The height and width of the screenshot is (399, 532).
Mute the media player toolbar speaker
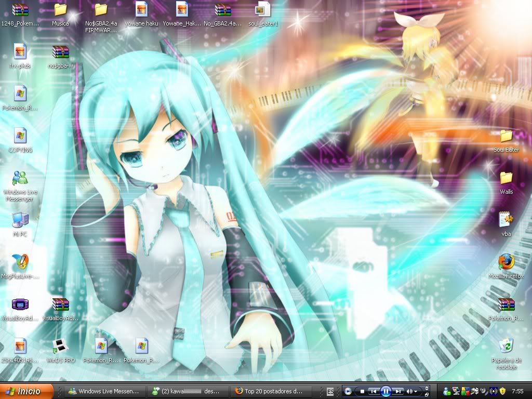[x=409, y=391]
